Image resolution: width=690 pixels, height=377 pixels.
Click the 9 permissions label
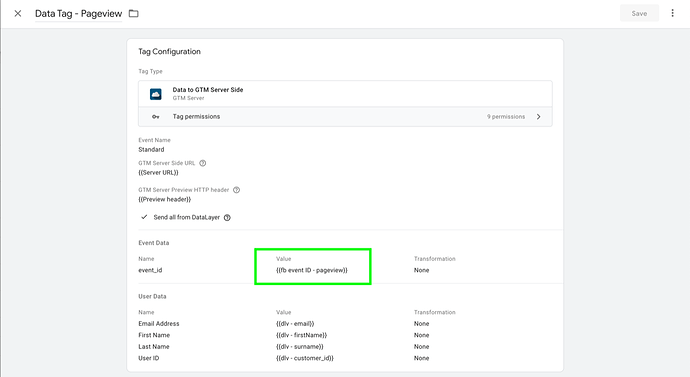point(506,117)
